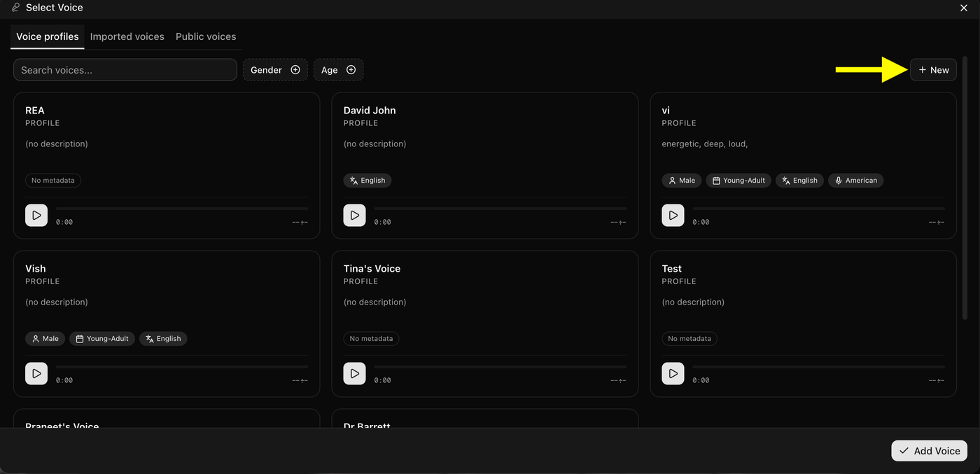Open the Age filter dropdown
The height and width of the screenshot is (474, 980).
pyautogui.click(x=339, y=70)
